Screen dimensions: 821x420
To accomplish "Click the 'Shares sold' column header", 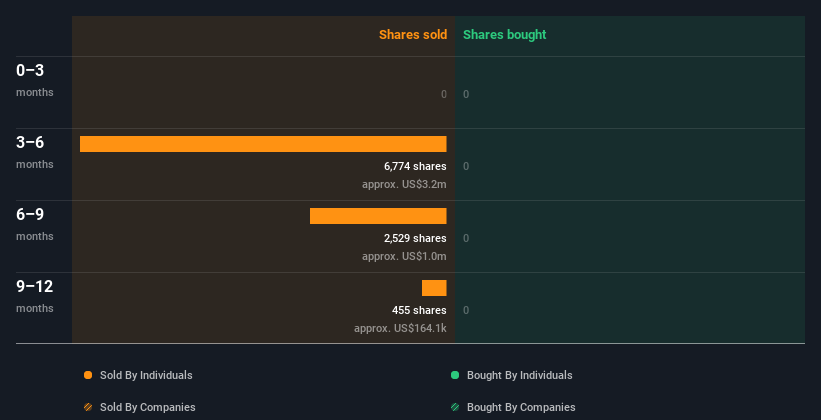I will (x=413, y=35).
